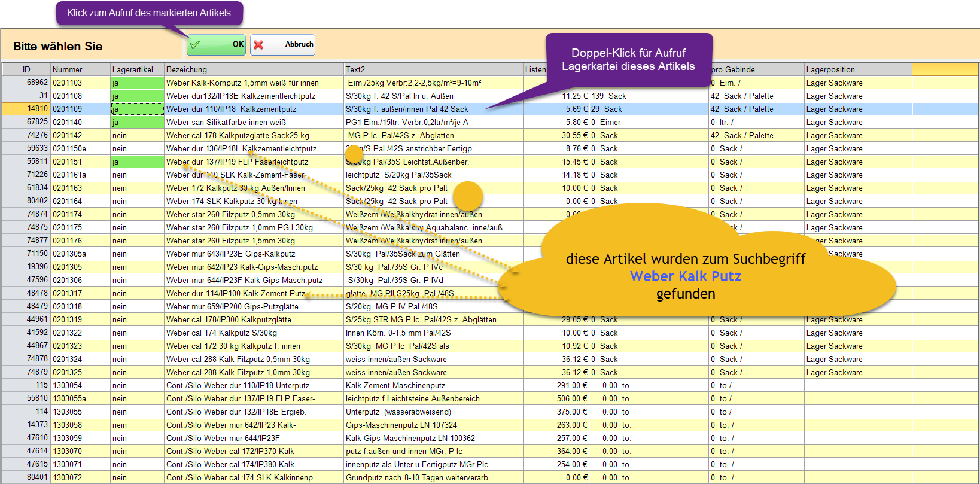980x484 pixels.
Task: Click 'Weber mur 642/IP23 Kalk-Gips-Masch.putz'
Action: (x=254, y=267)
